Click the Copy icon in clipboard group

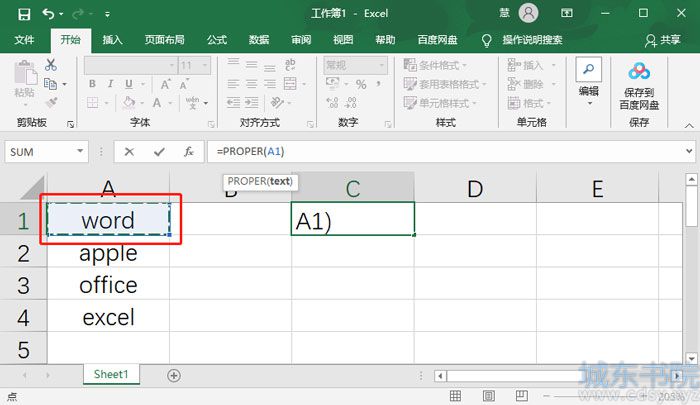[x=50, y=84]
